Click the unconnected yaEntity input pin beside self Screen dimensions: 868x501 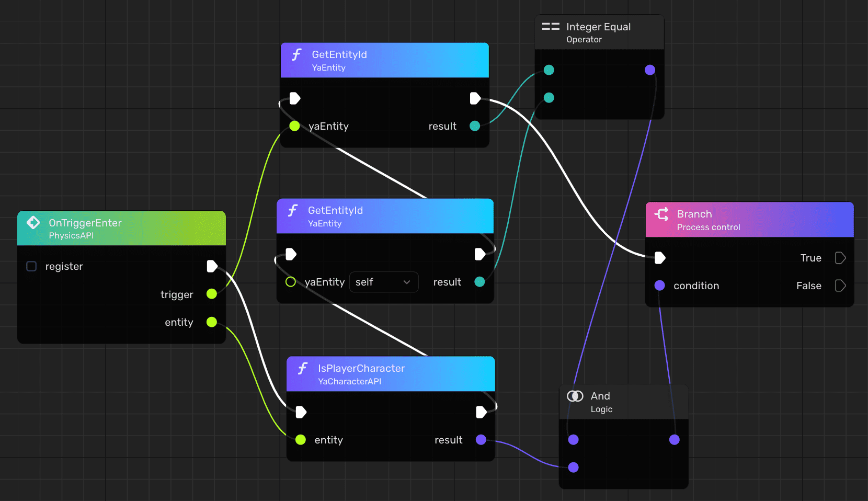click(x=291, y=282)
